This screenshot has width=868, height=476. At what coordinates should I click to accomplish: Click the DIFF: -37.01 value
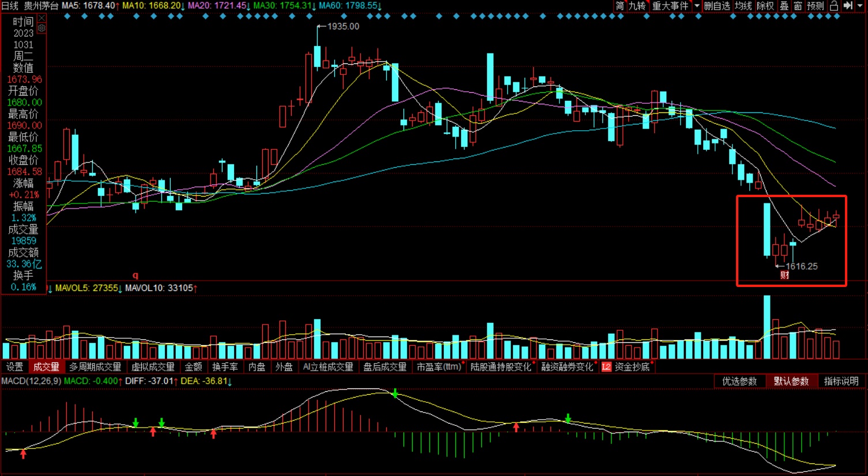point(151,381)
